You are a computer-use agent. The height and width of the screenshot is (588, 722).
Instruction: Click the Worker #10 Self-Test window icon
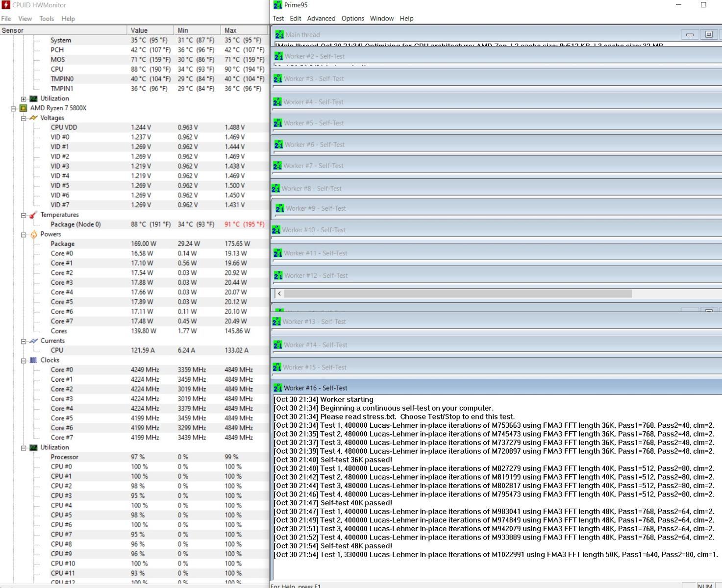pos(276,230)
